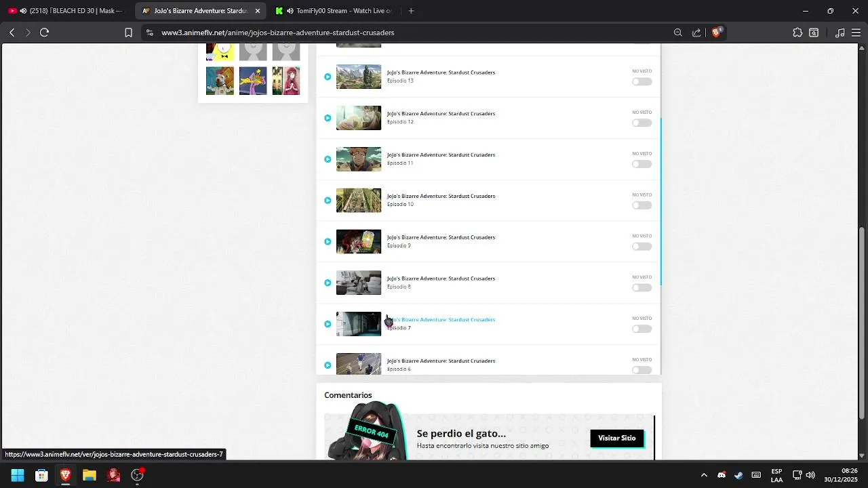The width and height of the screenshot is (868, 488).
Task: Open the episode 11 thumbnail
Action: (359, 159)
